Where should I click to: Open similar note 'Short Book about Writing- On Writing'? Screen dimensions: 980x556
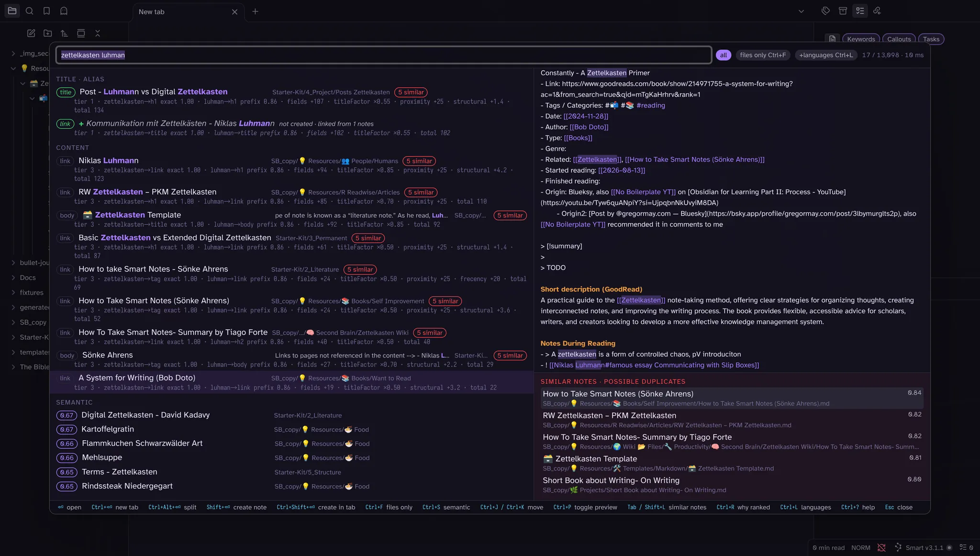click(732, 484)
